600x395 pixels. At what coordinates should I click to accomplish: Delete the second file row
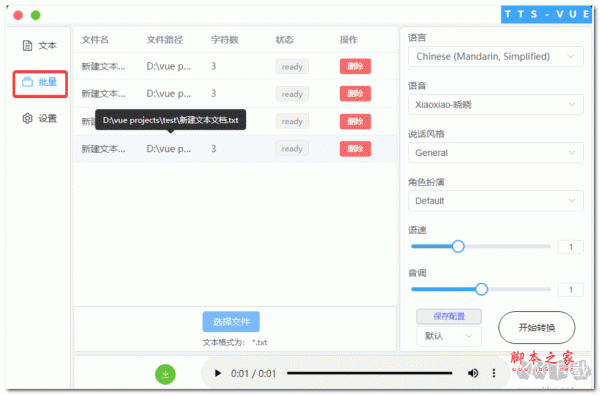click(355, 93)
